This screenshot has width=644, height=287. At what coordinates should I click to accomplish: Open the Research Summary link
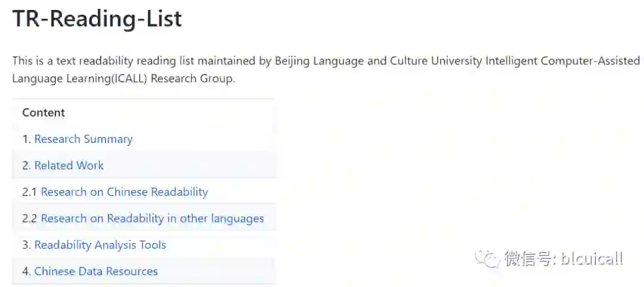tap(83, 139)
